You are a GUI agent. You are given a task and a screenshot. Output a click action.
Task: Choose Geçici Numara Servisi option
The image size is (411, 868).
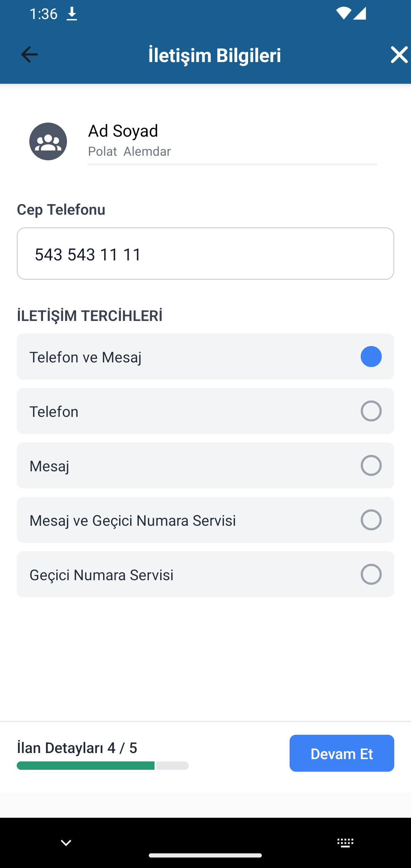pos(371,574)
